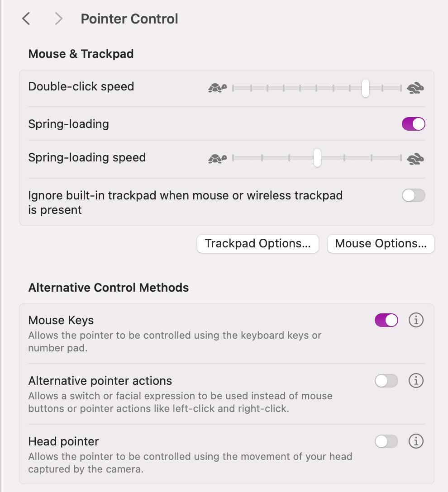Select the Mouse Keys row description text

click(174, 341)
